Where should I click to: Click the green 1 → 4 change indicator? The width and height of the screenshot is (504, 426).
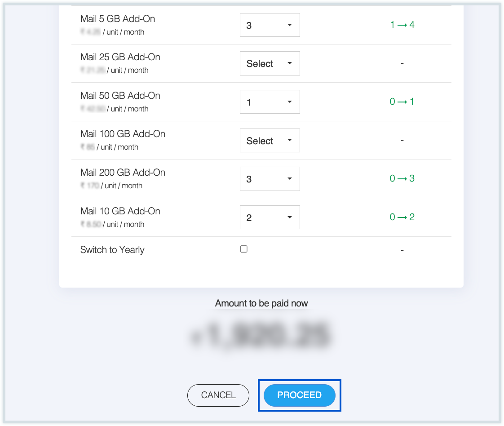[x=402, y=25]
